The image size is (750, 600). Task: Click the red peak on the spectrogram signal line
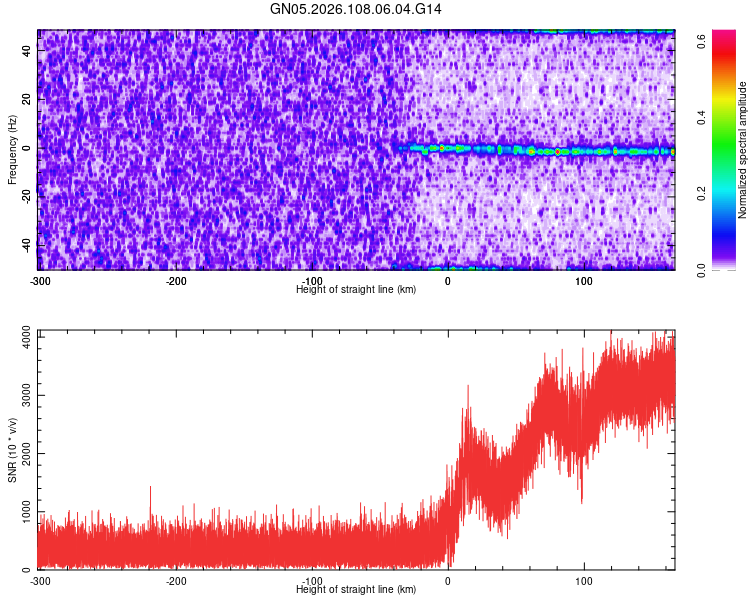[558, 152]
